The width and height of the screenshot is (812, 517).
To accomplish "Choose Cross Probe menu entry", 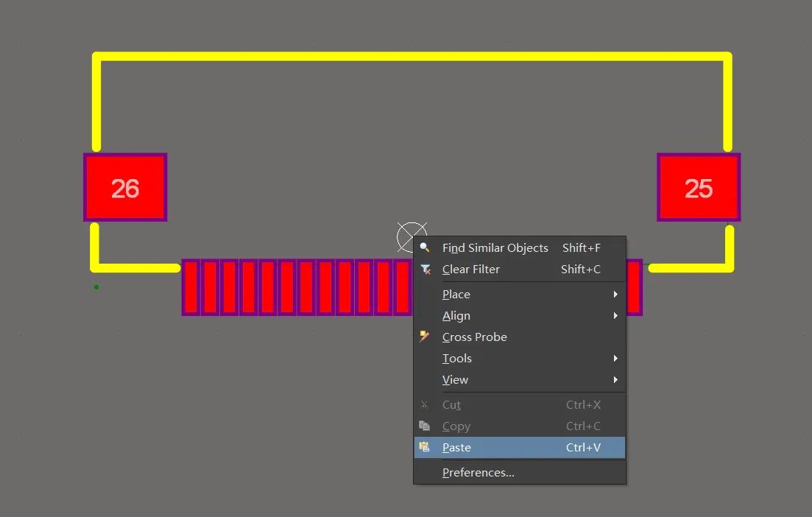I will [x=520, y=337].
